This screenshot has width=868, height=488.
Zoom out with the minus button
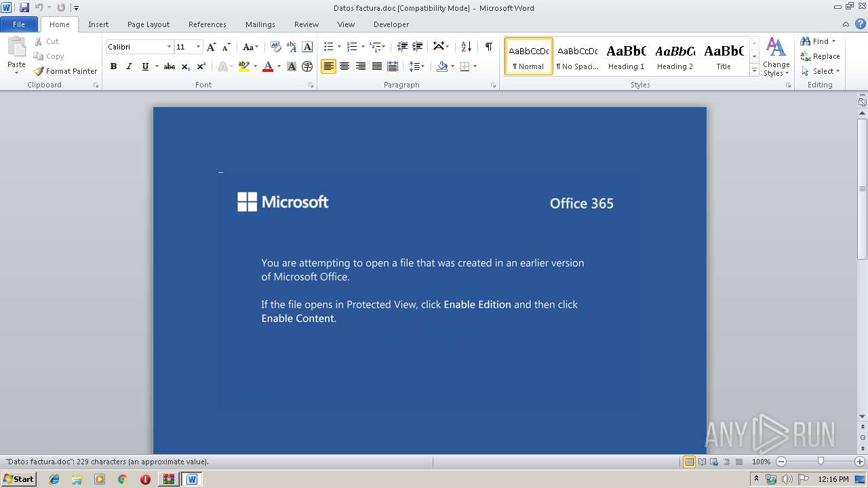pyautogui.click(x=781, y=462)
